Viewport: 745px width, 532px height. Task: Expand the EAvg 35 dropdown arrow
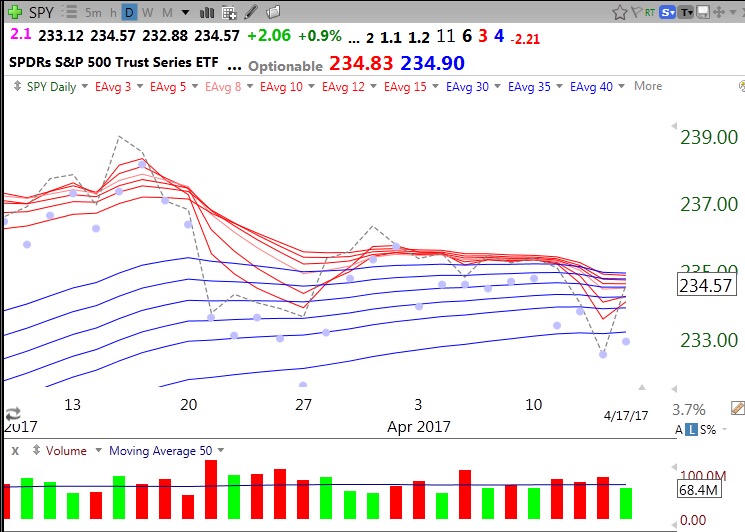[559, 86]
